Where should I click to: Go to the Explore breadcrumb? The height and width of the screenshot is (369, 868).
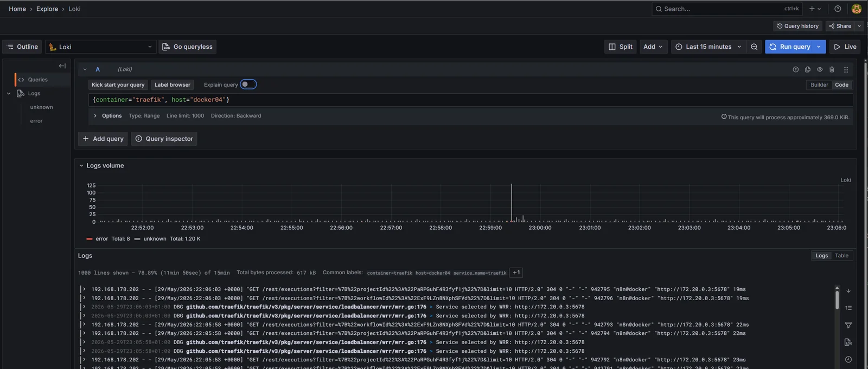click(x=47, y=9)
